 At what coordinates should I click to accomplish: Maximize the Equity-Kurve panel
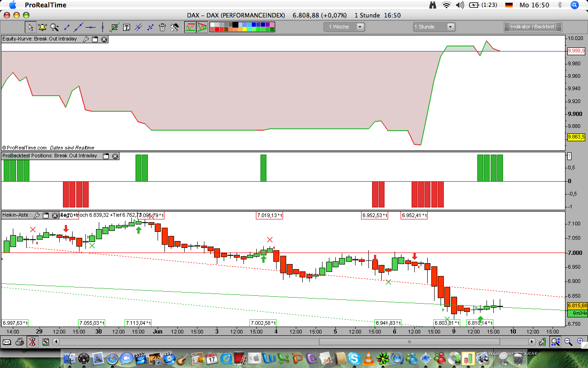point(95,39)
